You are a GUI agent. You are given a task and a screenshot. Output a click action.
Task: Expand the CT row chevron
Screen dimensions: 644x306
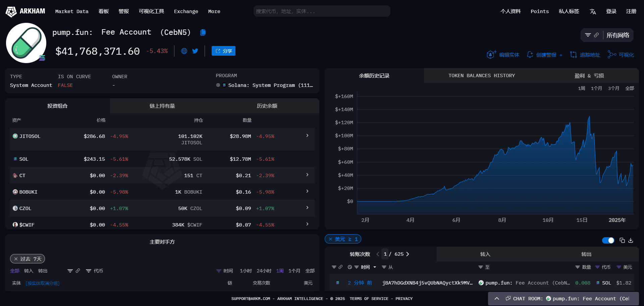[x=307, y=175]
